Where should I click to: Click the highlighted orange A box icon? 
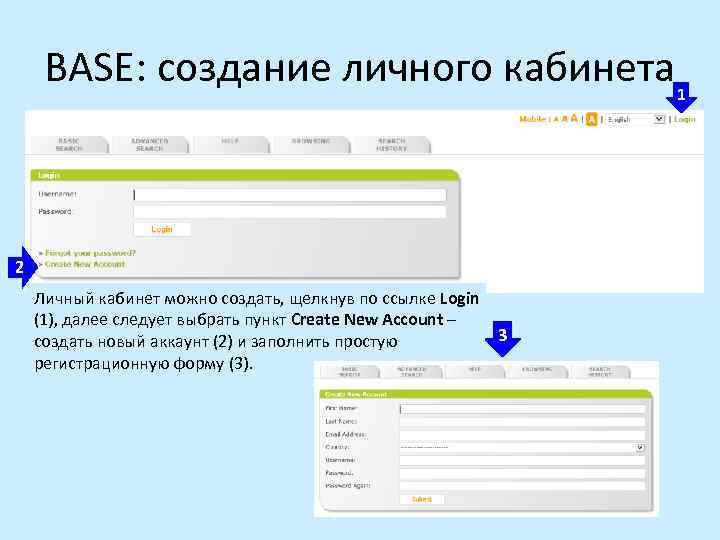pos(591,119)
